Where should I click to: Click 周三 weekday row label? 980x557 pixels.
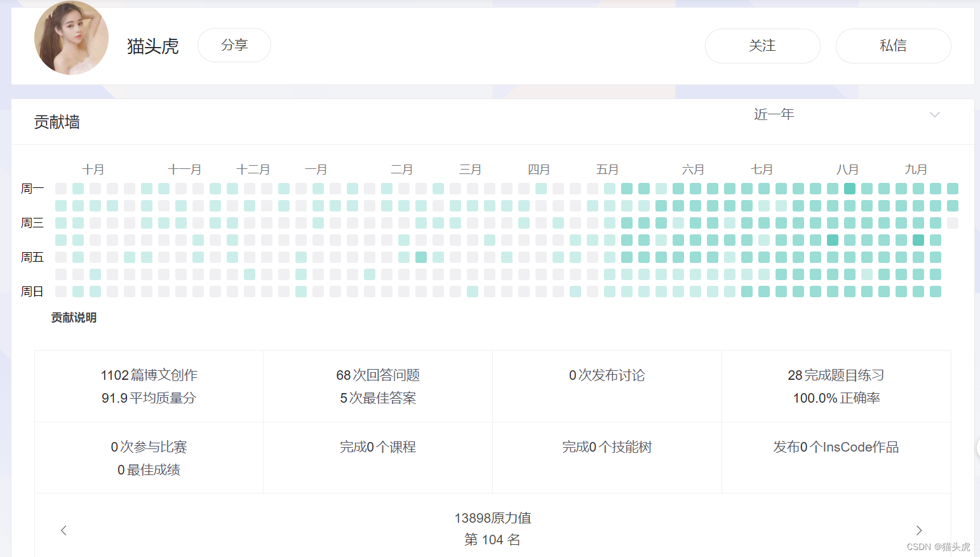pyautogui.click(x=32, y=223)
